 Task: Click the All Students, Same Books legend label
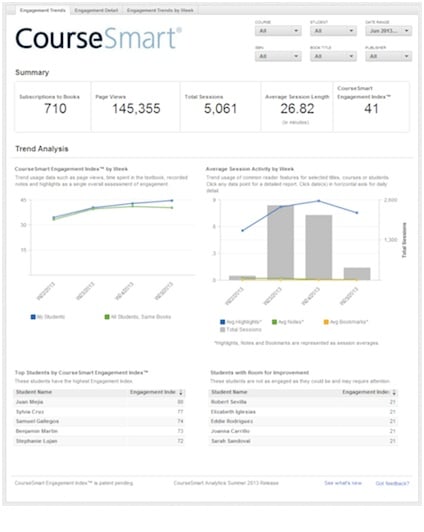click(141, 317)
